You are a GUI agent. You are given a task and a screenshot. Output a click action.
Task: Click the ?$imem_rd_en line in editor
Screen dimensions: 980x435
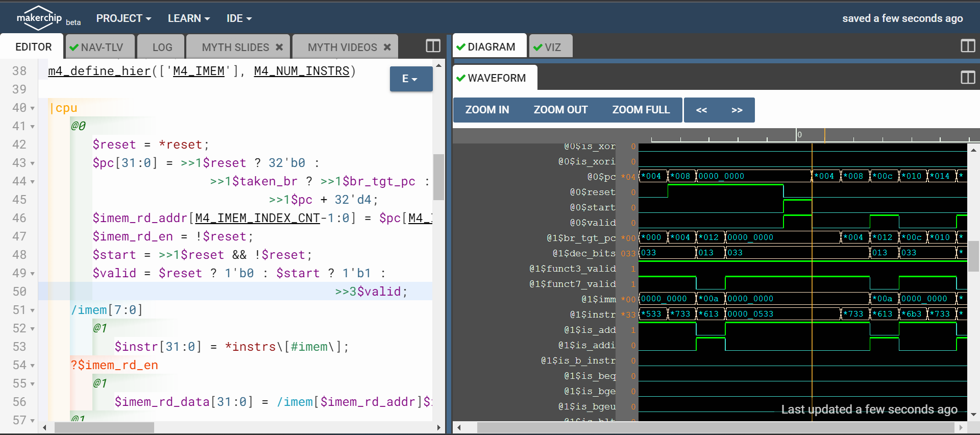point(114,365)
